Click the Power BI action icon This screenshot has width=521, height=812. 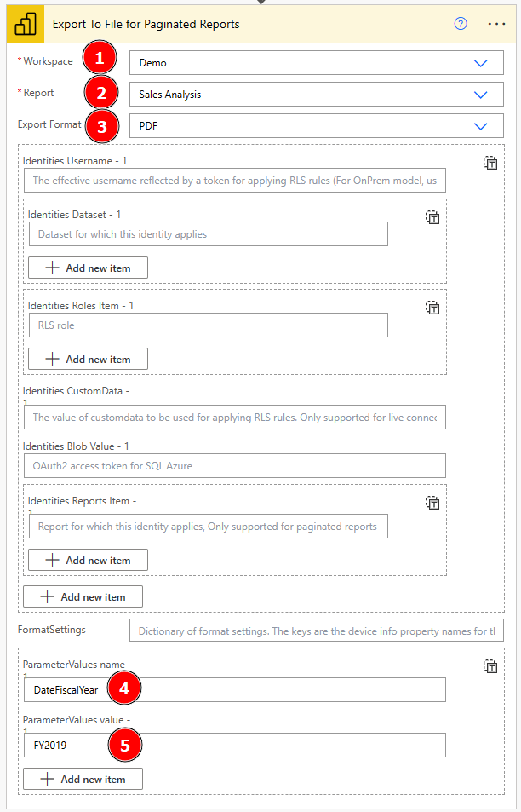point(25,24)
